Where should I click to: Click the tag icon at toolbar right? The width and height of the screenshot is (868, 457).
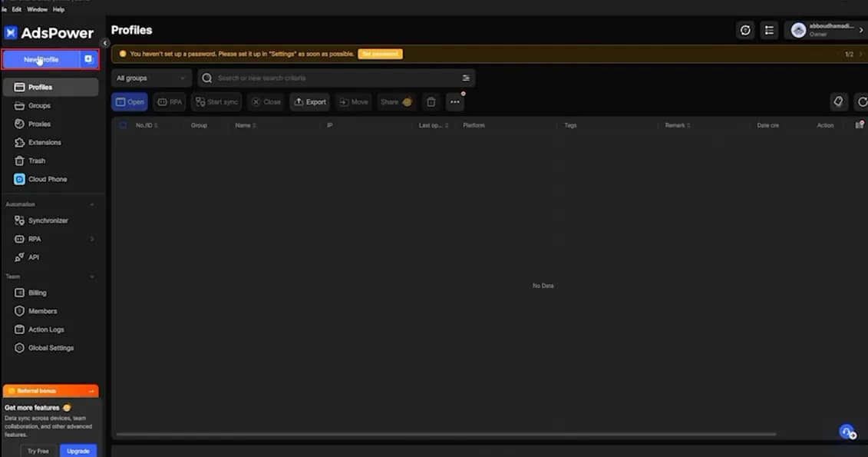(839, 101)
